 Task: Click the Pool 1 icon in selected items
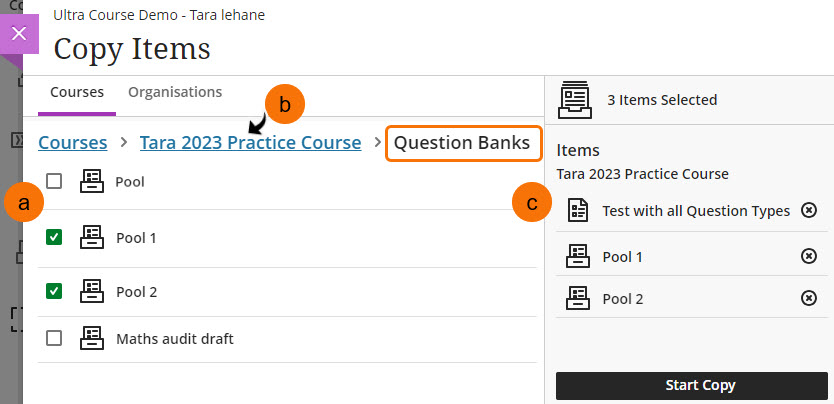pos(577,256)
